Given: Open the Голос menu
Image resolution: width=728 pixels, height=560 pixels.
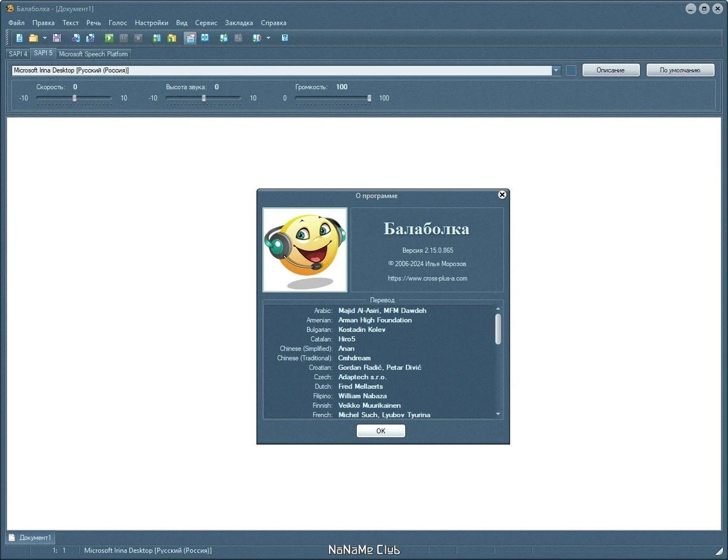Looking at the screenshot, I should (x=118, y=22).
